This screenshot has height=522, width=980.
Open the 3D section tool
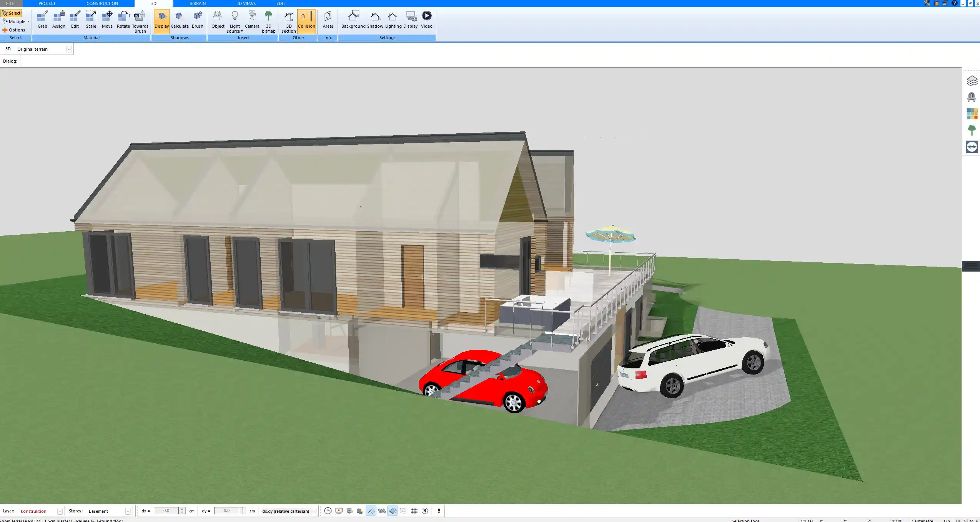pos(288,21)
